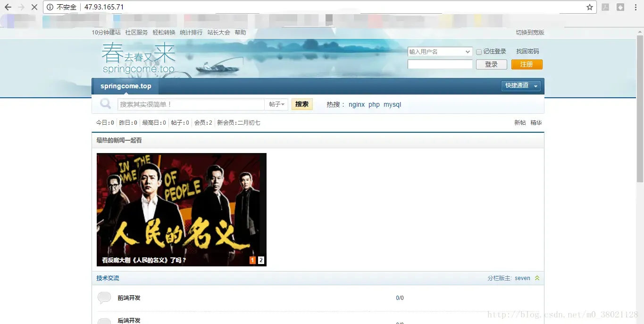Screen dimensions: 644x324
Task: Open 社区服务 in the top menu
Action: [136, 33]
